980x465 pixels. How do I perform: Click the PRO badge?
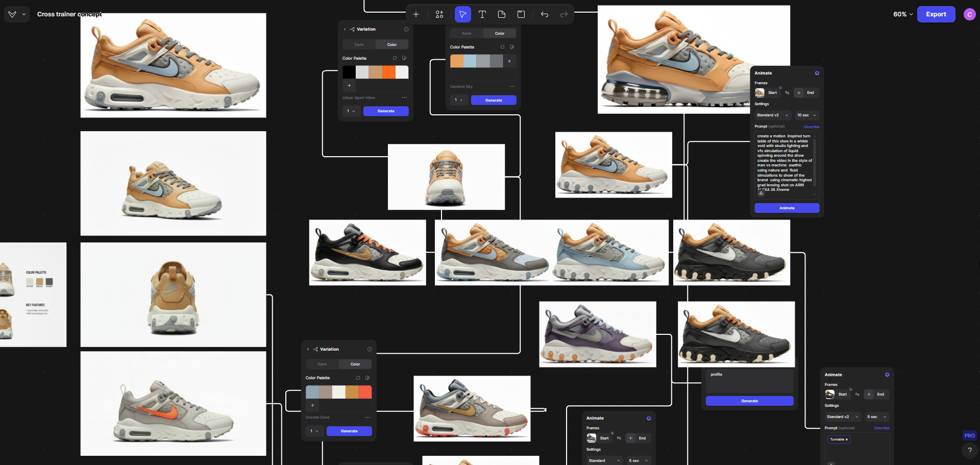[x=969, y=436]
